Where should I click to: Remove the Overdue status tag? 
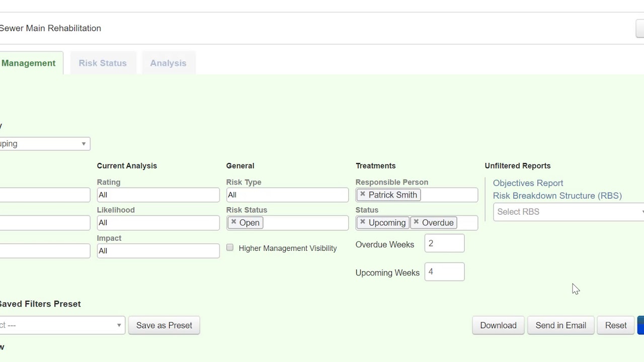[416, 222]
